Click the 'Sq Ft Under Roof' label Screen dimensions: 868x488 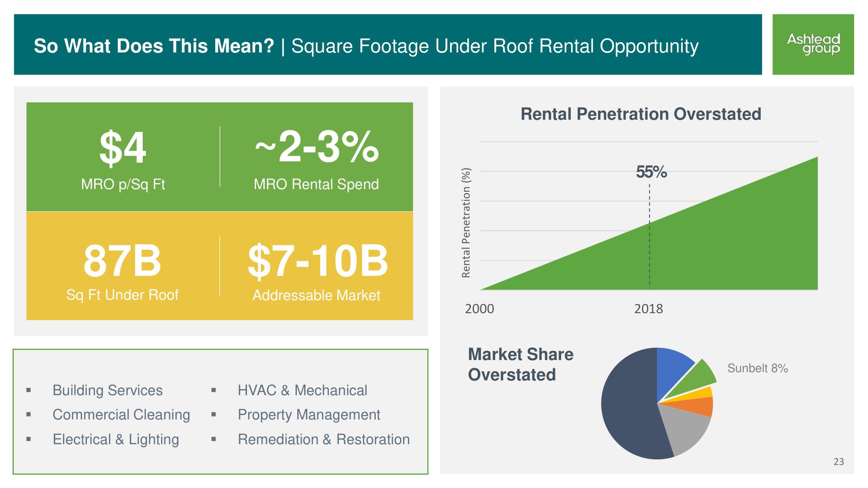point(122,295)
